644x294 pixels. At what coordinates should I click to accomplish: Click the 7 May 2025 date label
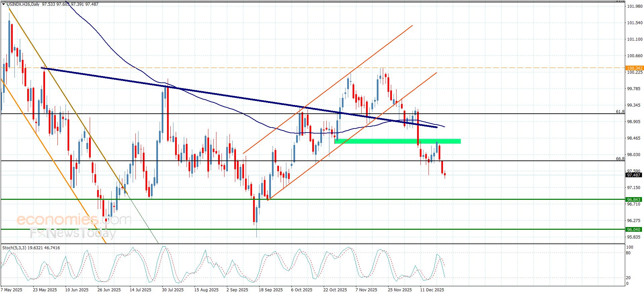point(11,290)
